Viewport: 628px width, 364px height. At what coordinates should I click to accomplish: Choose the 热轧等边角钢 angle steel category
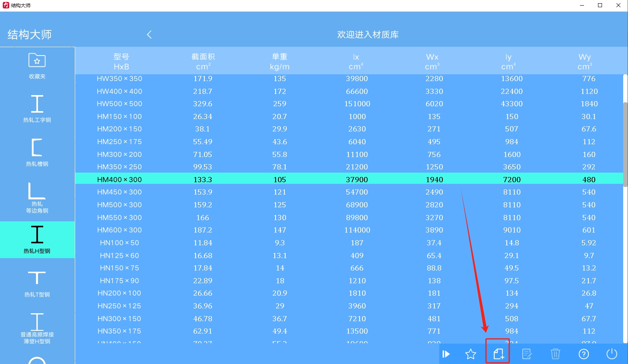pyautogui.click(x=37, y=197)
